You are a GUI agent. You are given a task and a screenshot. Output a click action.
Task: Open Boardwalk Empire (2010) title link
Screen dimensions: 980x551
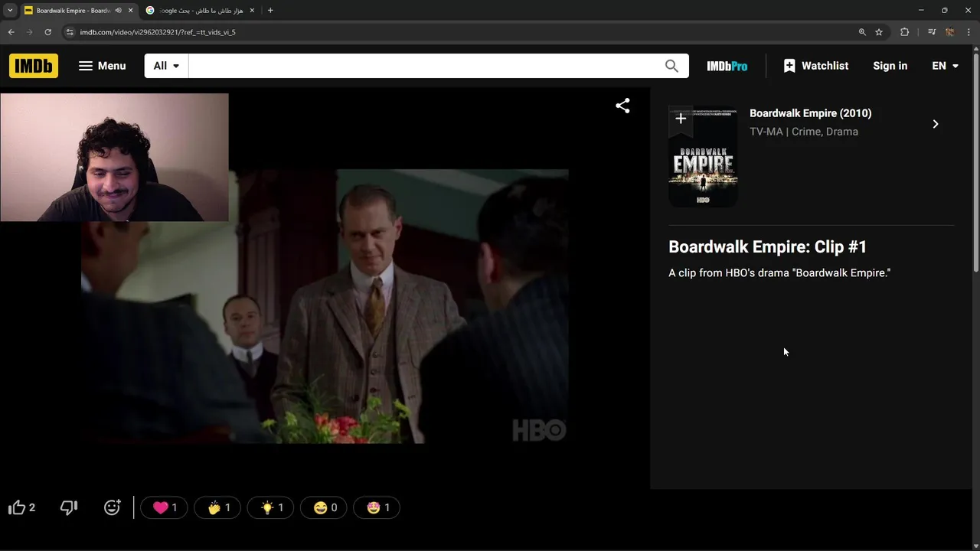[810, 113]
